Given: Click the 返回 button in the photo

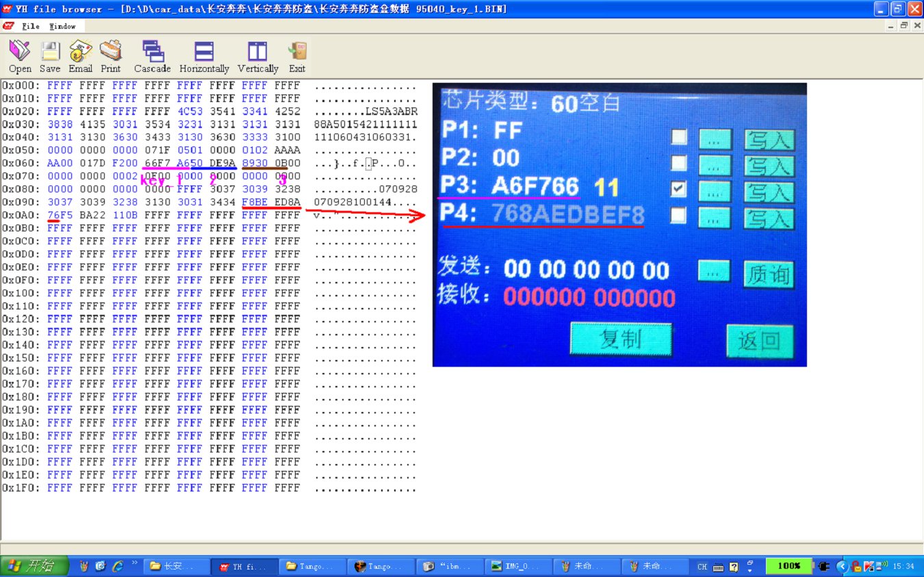Looking at the screenshot, I should (x=759, y=341).
